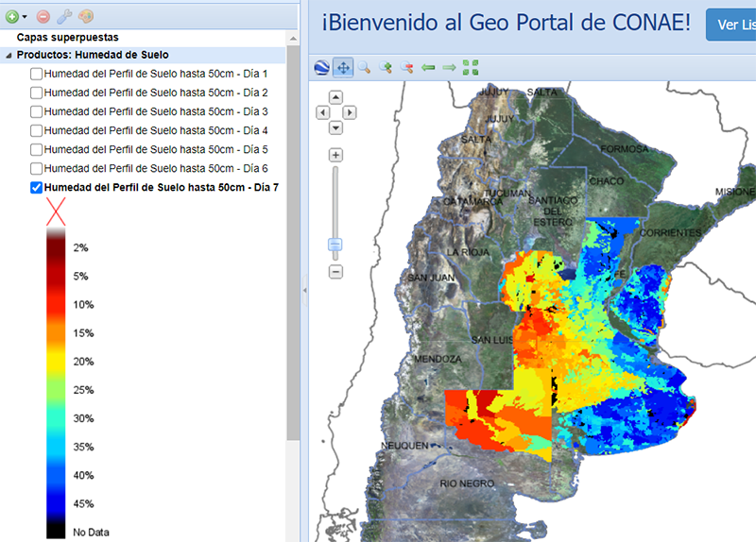Viewport: 756px width, 542px height.
Task: Enable the Día 1 soil moisture layer
Action: pyautogui.click(x=36, y=74)
